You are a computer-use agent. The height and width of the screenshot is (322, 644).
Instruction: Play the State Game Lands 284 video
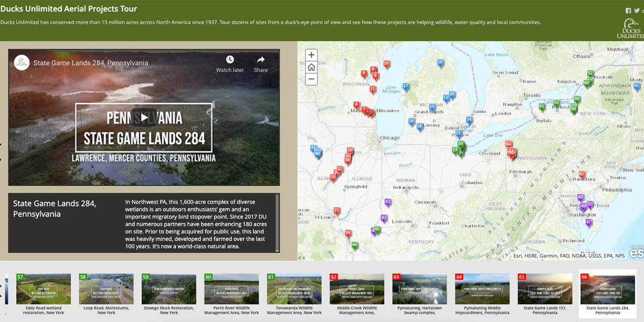[x=144, y=118]
